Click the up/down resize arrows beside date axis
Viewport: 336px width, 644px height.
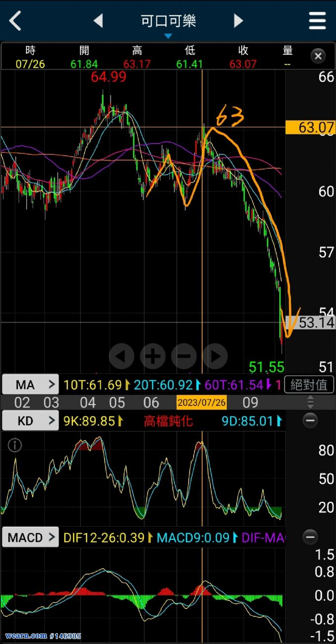point(310,402)
